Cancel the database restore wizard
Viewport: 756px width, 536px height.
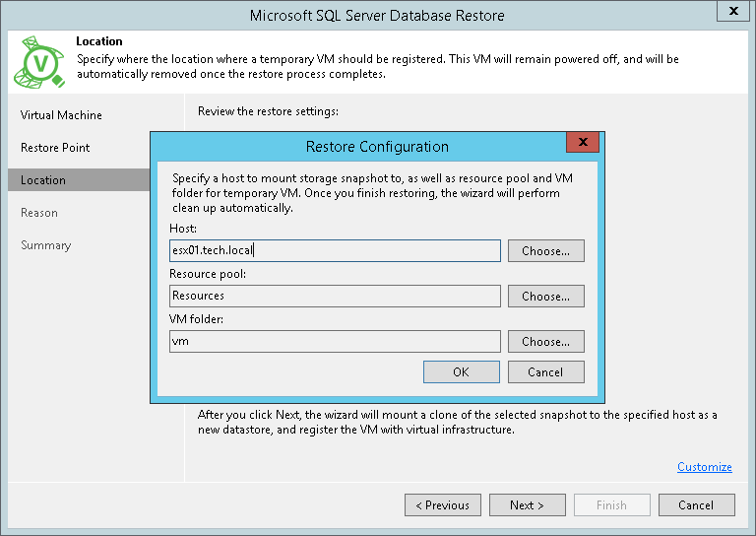point(696,505)
